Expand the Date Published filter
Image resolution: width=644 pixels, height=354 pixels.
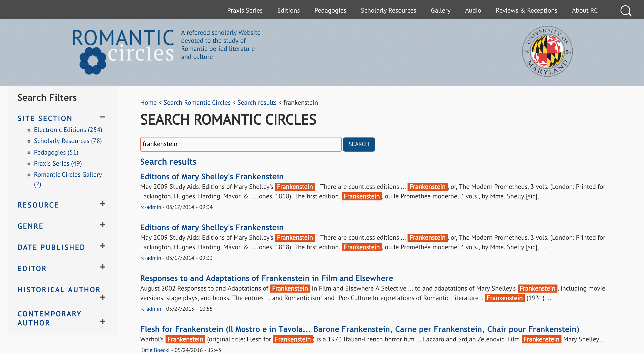coord(102,246)
